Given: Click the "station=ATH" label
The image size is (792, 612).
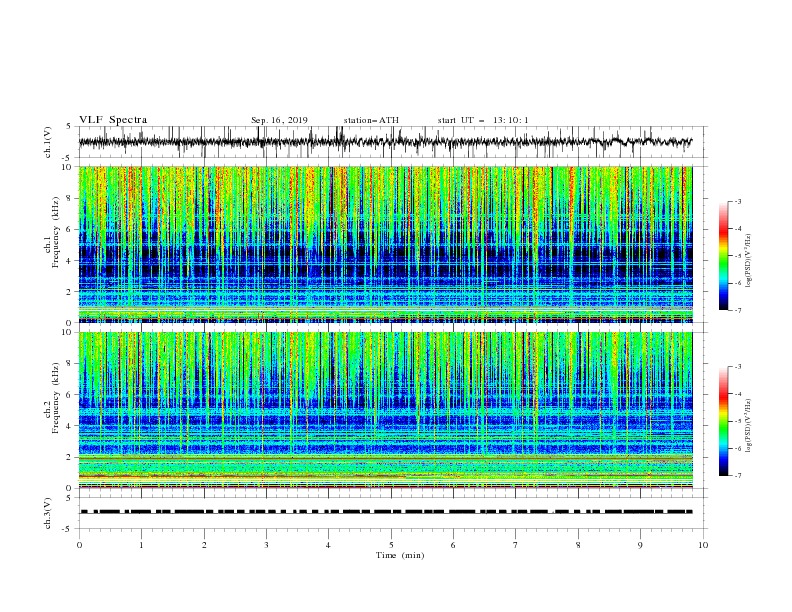Looking at the screenshot, I should pyautogui.click(x=371, y=120).
